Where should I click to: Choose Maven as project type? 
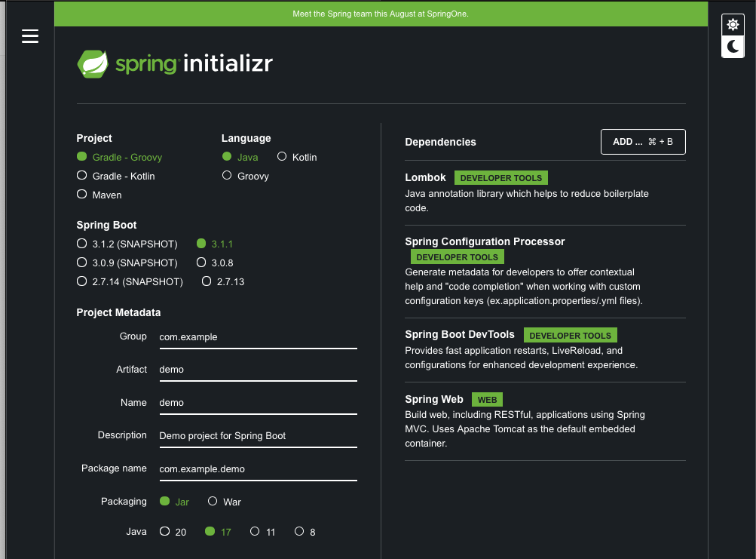99,195
